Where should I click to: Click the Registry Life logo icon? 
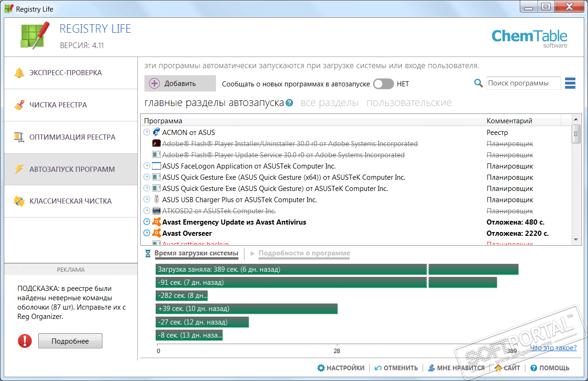coord(35,35)
